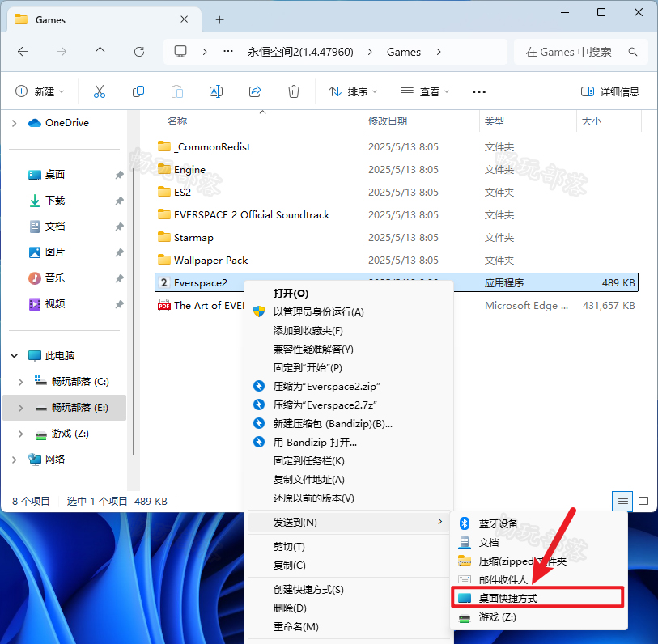Switch to details list view icon
658x644 pixels.
pos(622,502)
